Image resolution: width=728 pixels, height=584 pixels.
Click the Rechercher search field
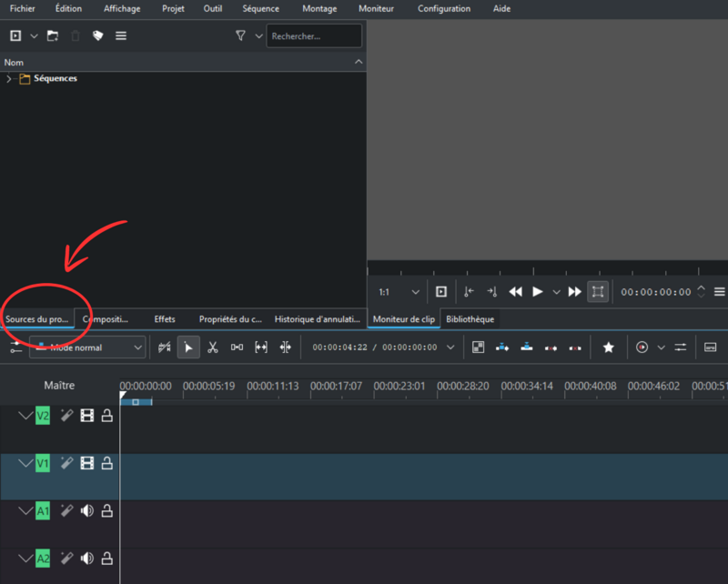pos(314,35)
